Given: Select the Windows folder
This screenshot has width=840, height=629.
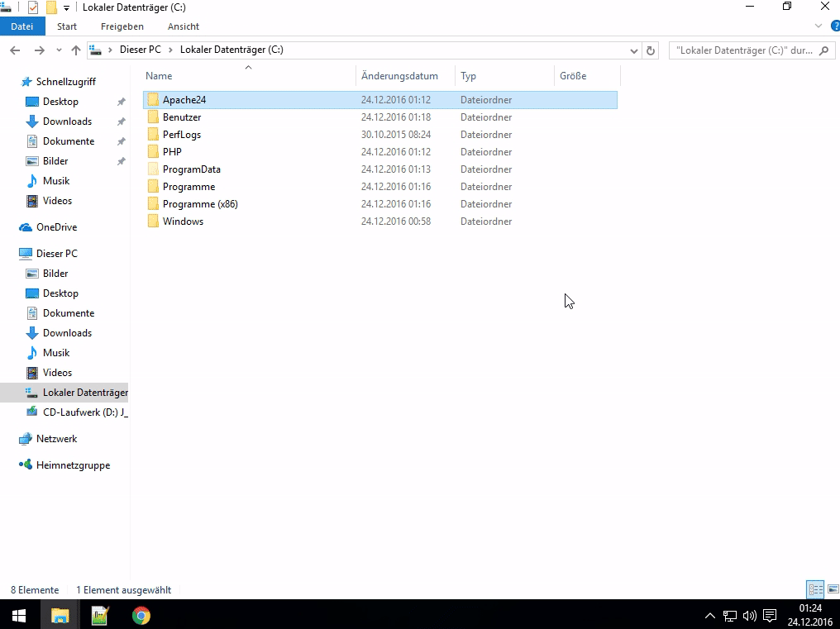Looking at the screenshot, I should [183, 222].
